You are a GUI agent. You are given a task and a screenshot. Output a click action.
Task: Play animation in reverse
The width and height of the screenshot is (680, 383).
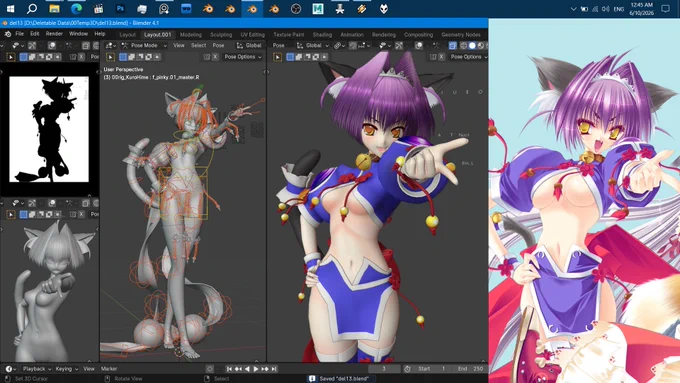(x=247, y=369)
